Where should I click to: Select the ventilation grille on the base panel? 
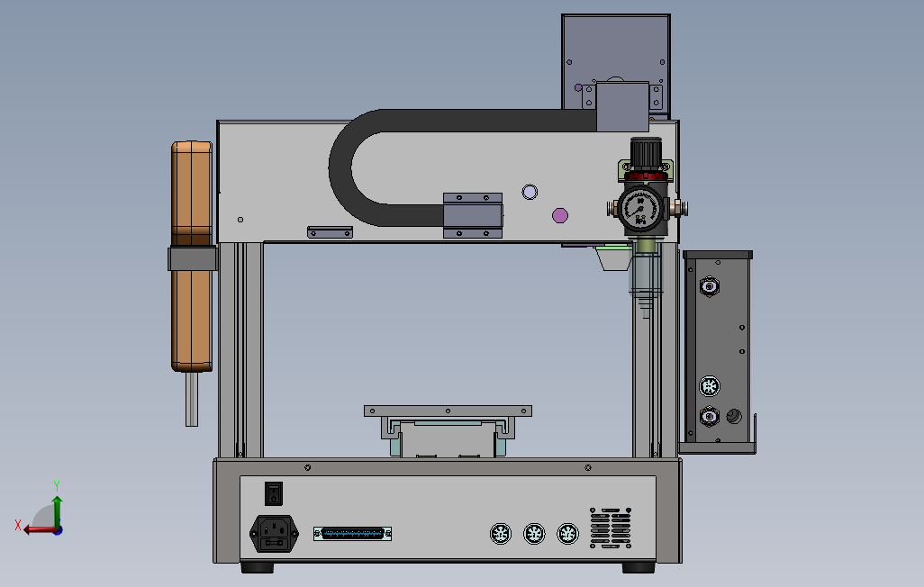[x=611, y=528]
